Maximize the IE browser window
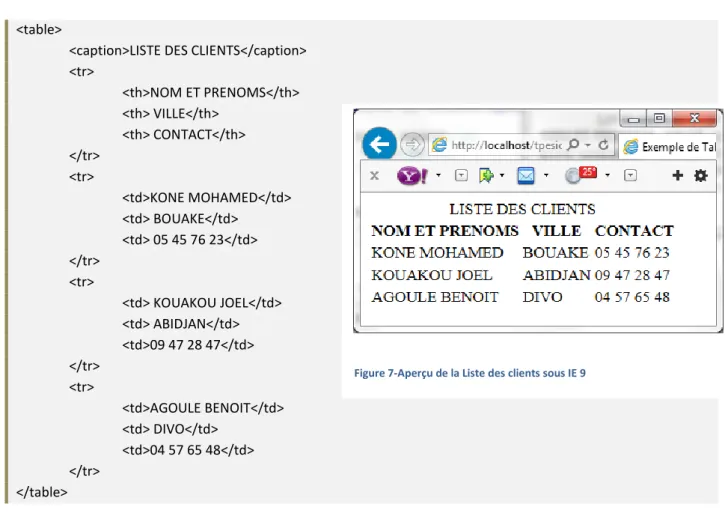Screen dimensions: 725x516 pyautogui.click(x=659, y=118)
